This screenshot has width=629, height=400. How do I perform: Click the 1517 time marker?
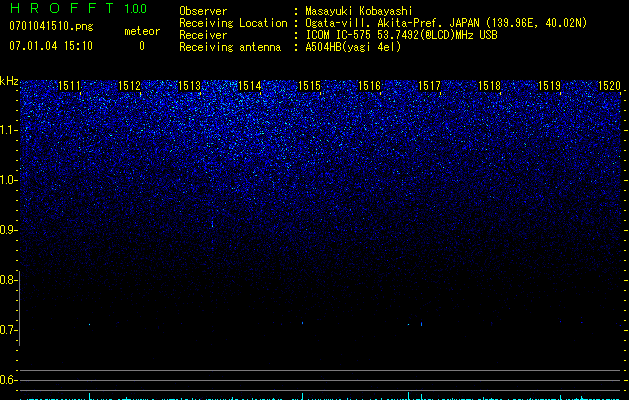[x=429, y=86]
